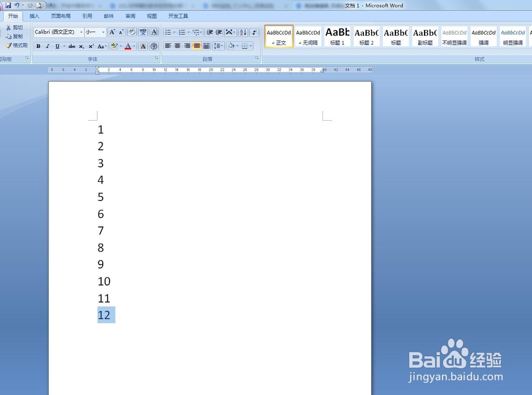Go to the 引用 tab

[87, 16]
